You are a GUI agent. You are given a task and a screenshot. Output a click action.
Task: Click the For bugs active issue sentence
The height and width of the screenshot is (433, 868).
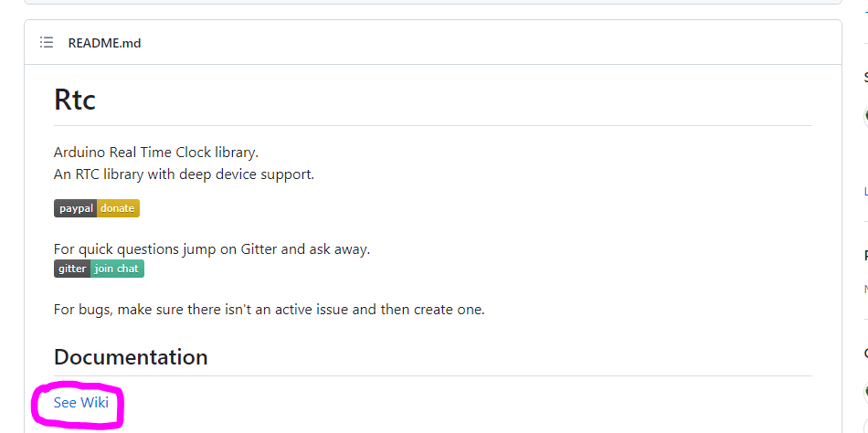tap(269, 309)
